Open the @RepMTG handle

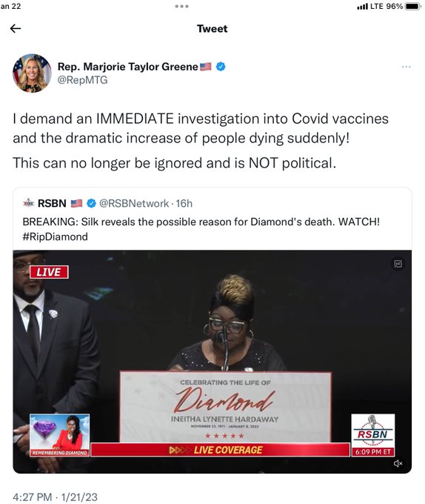point(82,80)
